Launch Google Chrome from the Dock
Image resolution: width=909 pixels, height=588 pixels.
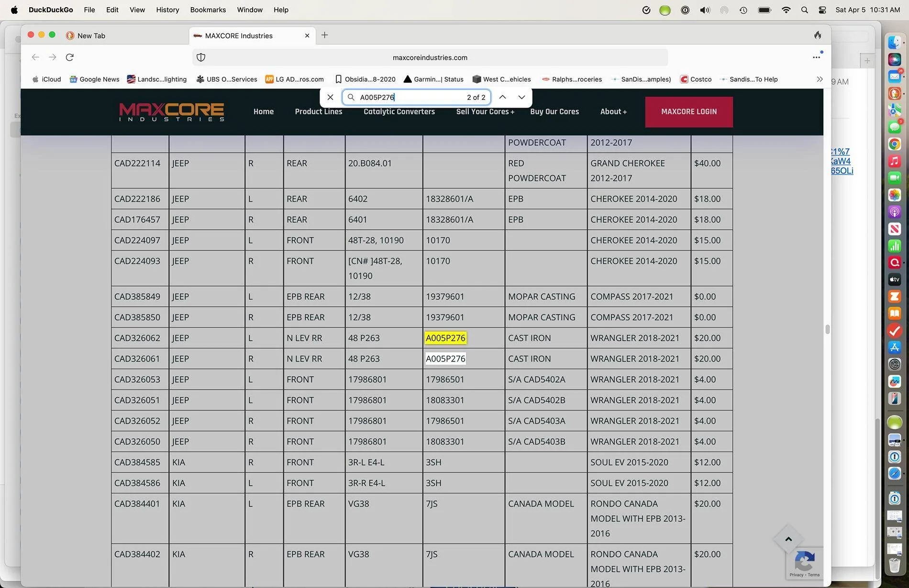[895, 144]
